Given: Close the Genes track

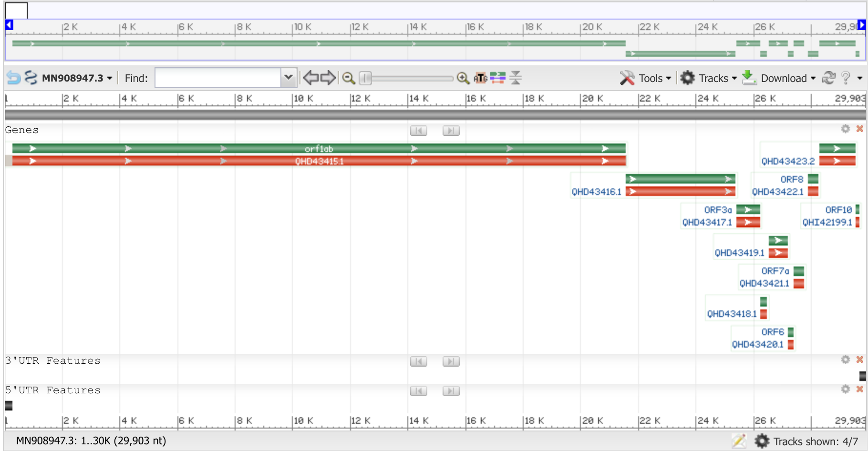Looking at the screenshot, I should coord(860,129).
